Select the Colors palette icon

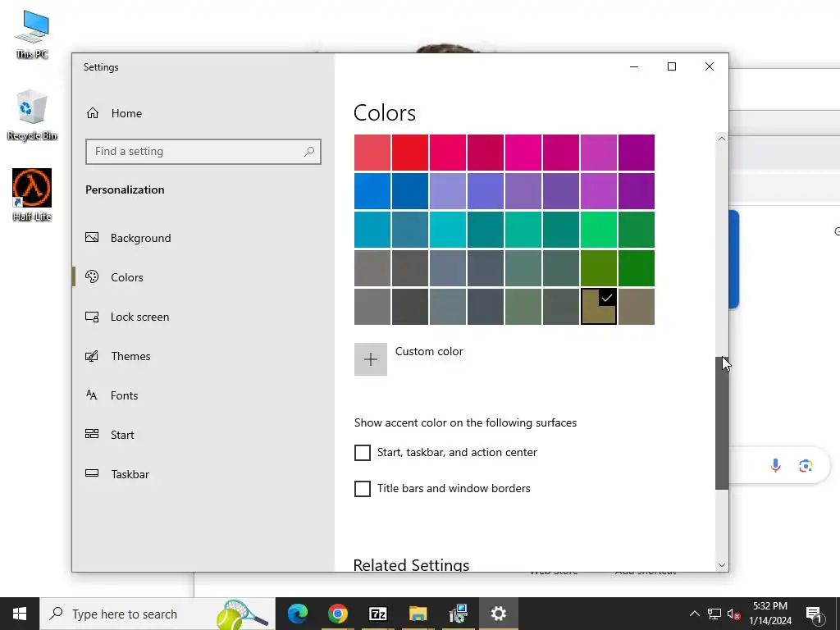tap(92, 276)
